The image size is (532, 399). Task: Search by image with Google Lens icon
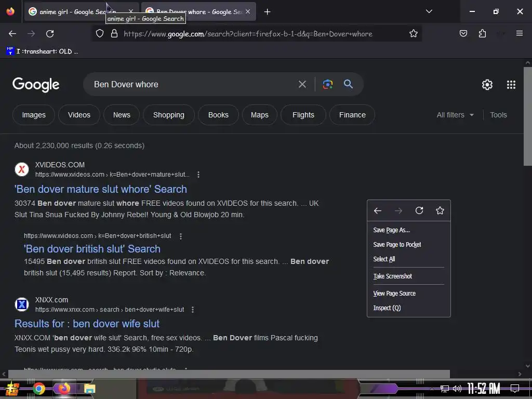[x=327, y=84]
